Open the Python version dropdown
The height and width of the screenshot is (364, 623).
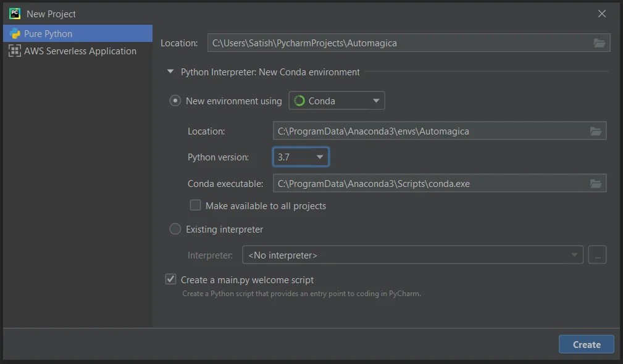[301, 157]
